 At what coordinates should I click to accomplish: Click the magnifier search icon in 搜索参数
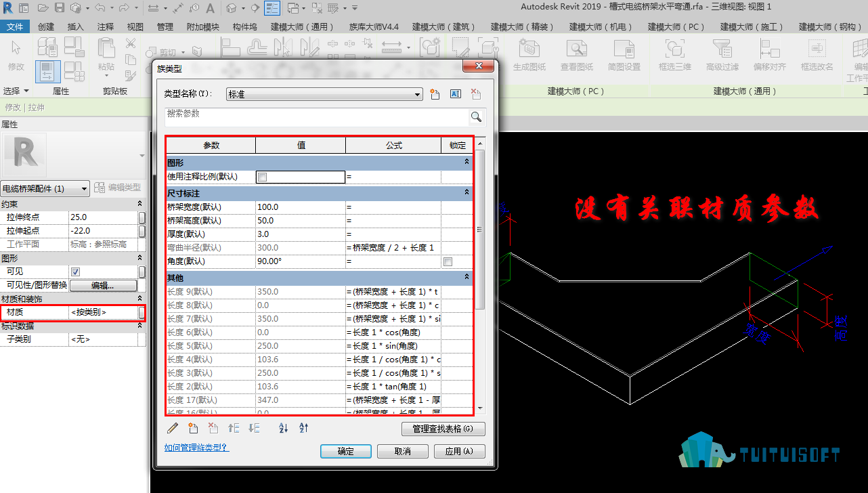[x=477, y=117]
